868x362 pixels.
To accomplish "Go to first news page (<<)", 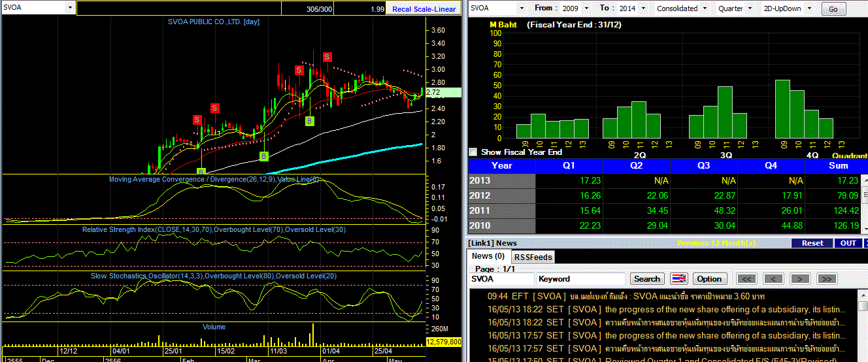I will pos(747,279).
